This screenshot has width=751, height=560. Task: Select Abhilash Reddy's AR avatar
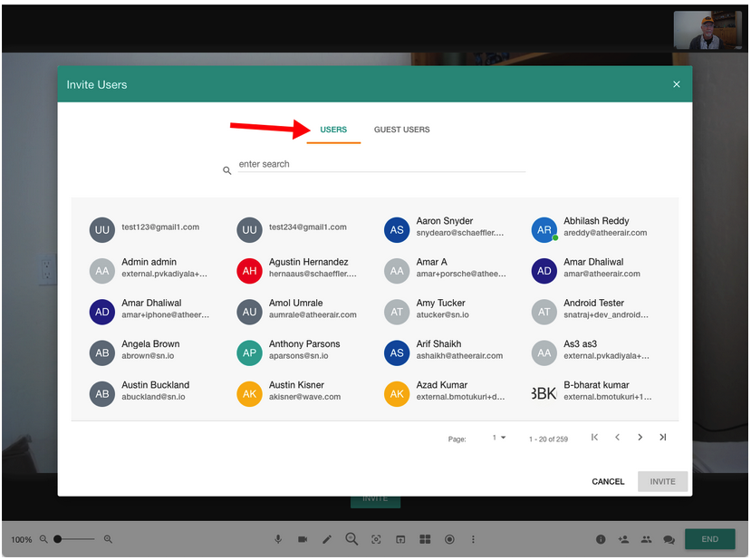(x=544, y=230)
